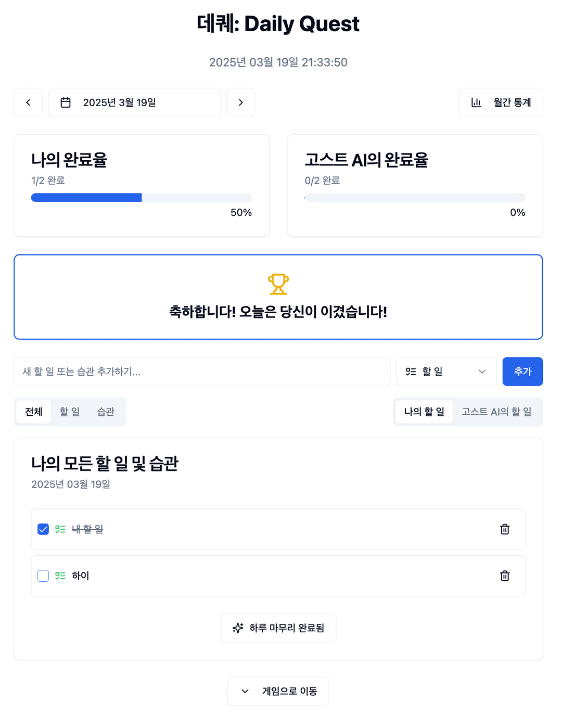The width and height of the screenshot is (562, 728).
Task: Click the sparkle icon on 하루 마무리 완료됨
Action: 238,628
